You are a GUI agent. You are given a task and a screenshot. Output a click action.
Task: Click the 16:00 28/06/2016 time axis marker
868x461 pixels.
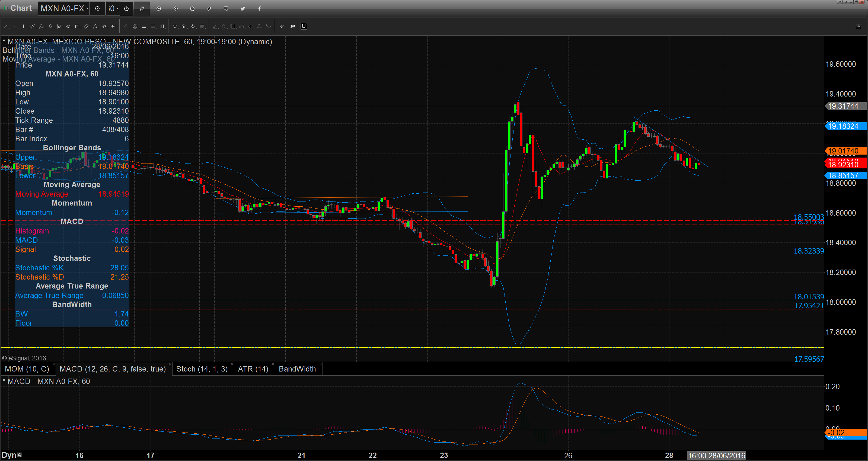(716, 456)
